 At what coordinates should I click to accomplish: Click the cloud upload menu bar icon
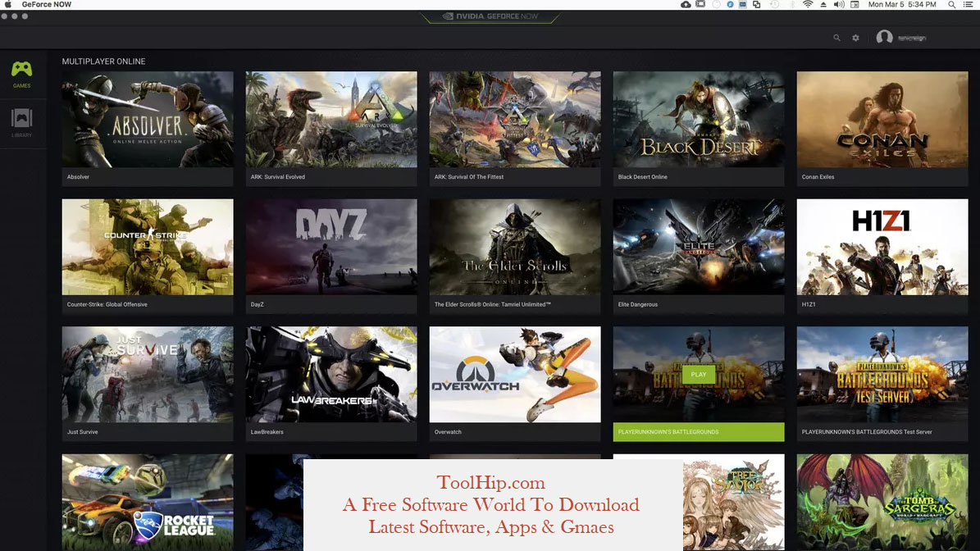pos(686,4)
